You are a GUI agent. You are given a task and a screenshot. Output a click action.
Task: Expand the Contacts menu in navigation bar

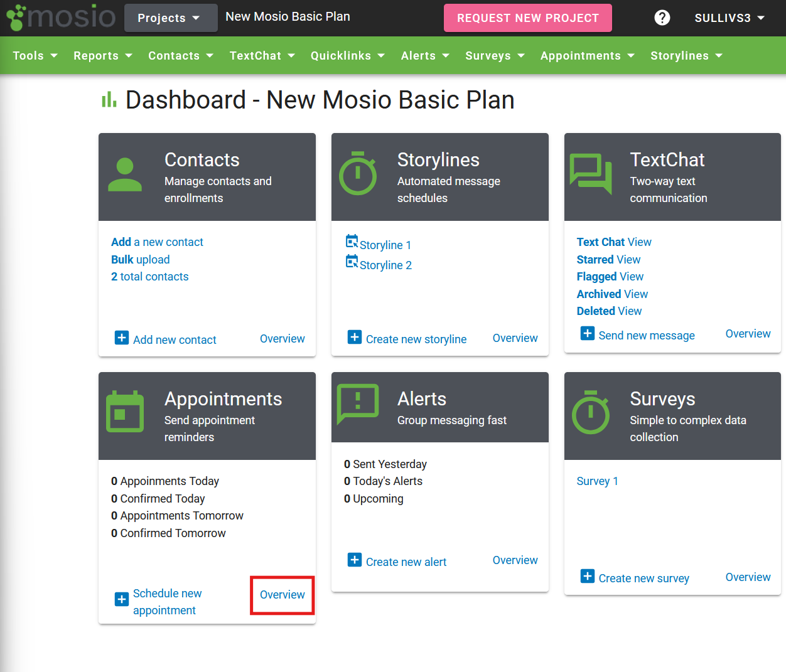click(181, 56)
